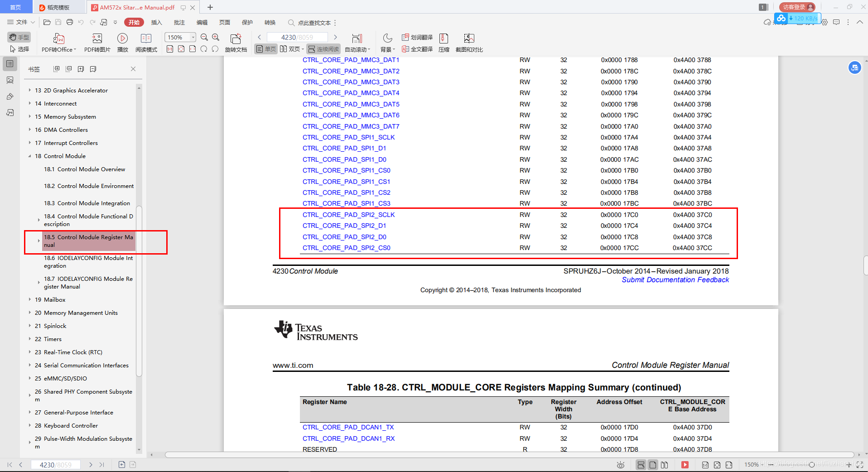Image resolution: width=868 pixels, height=472 pixels.
Task: Click the compress (压缩) tool
Action: 444,43
